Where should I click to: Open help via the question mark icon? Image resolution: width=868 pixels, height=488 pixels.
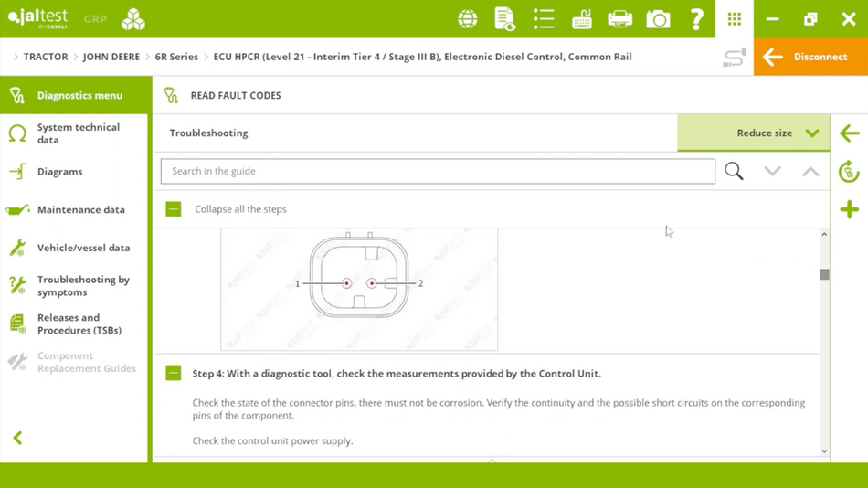coord(696,19)
